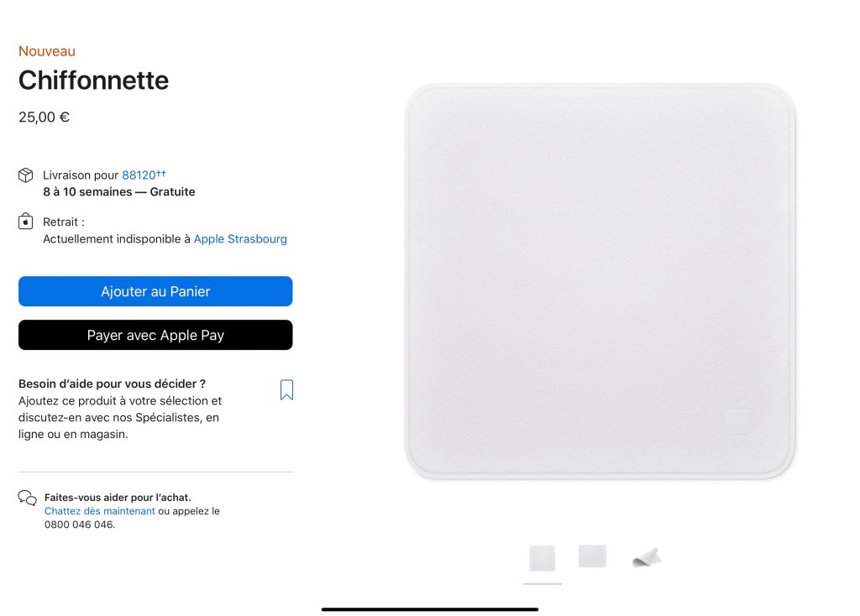
Task: Show the folded cloth thumbnail image
Action: (646, 558)
